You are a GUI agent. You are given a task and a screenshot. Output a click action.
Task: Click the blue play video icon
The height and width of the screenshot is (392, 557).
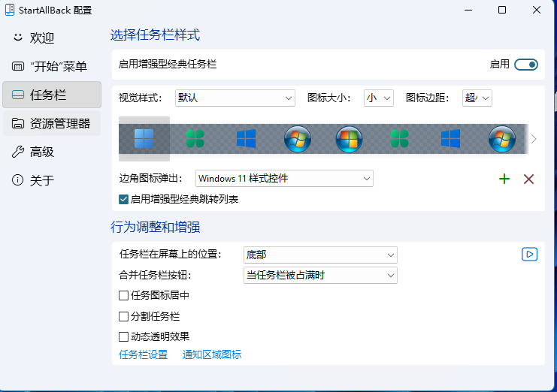[529, 255]
